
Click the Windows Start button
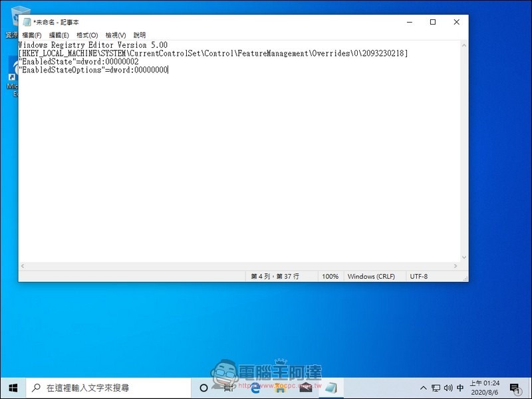pyautogui.click(x=13, y=388)
